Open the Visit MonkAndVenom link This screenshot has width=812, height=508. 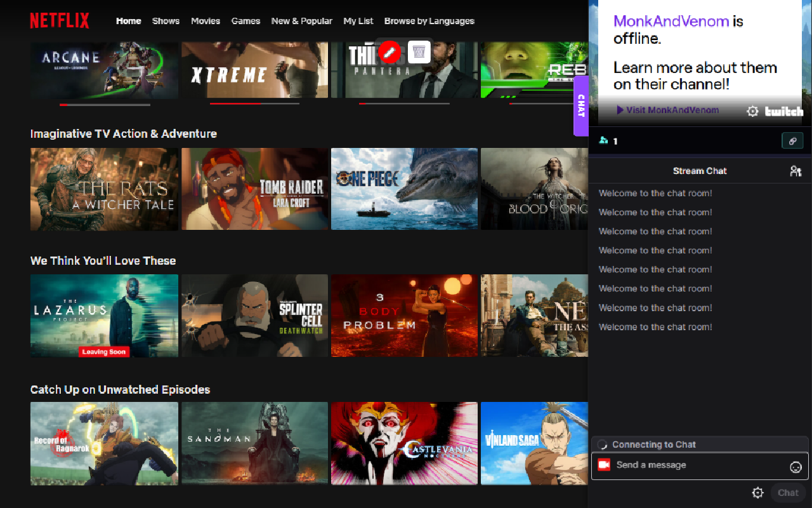click(x=667, y=110)
